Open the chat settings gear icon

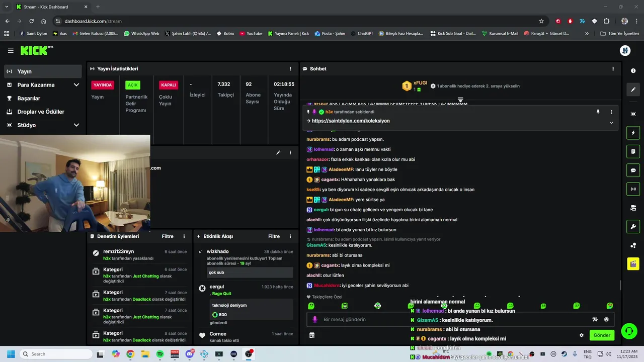(582, 335)
